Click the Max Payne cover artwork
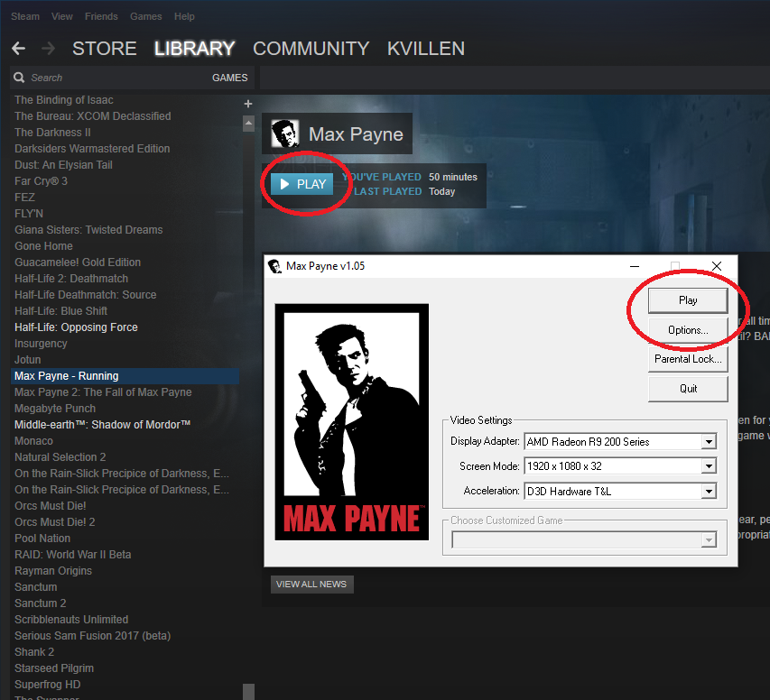 pyautogui.click(x=352, y=421)
